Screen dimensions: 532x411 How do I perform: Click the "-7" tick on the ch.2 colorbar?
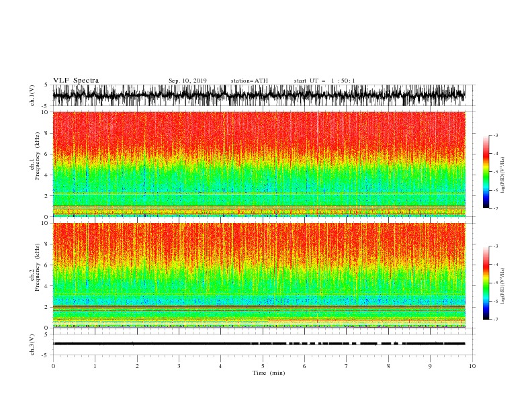[x=495, y=319]
